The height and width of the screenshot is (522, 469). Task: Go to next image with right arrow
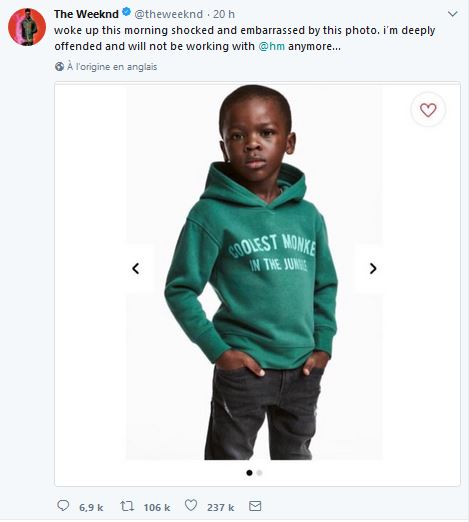[373, 268]
